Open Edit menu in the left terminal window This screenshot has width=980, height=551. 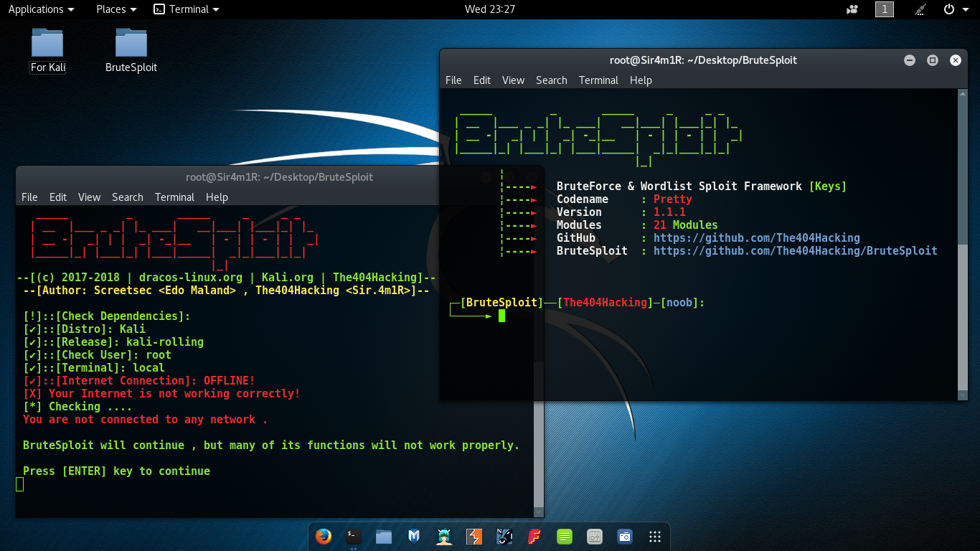coord(58,197)
